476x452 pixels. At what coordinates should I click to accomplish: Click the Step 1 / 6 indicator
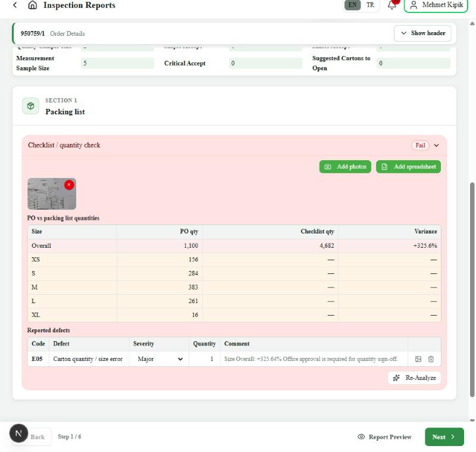point(70,437)
